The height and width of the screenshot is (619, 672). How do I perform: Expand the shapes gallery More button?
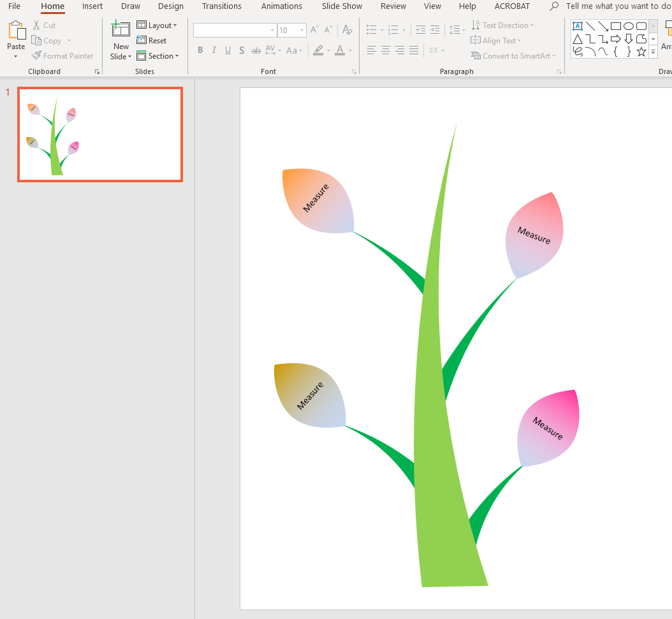click(653, 52)
